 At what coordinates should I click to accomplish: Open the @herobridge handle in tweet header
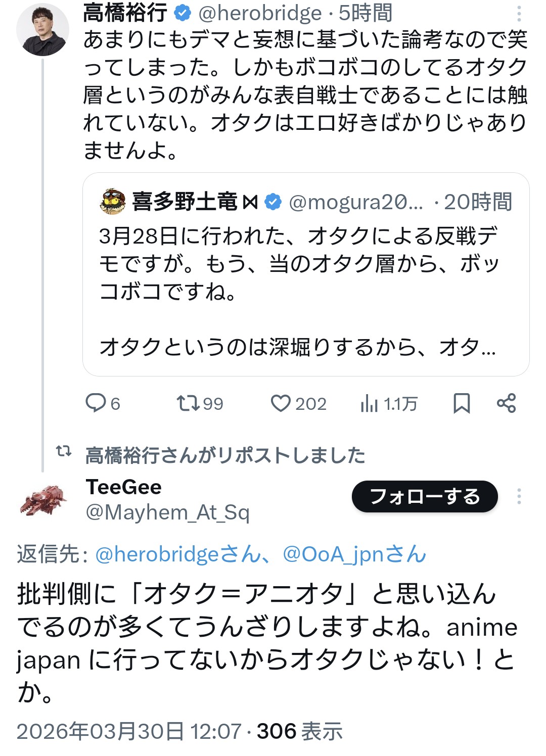point(260,13)
